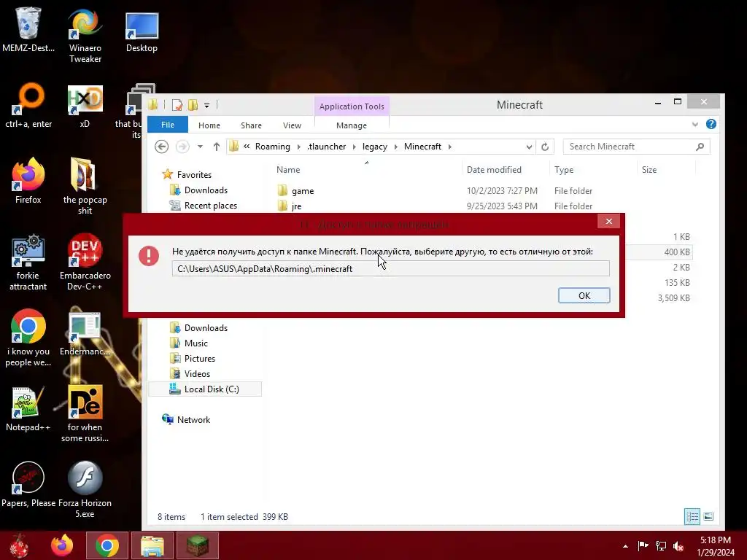Sort by the Type column header
The image size is (747, 560).
click(564, 169)
